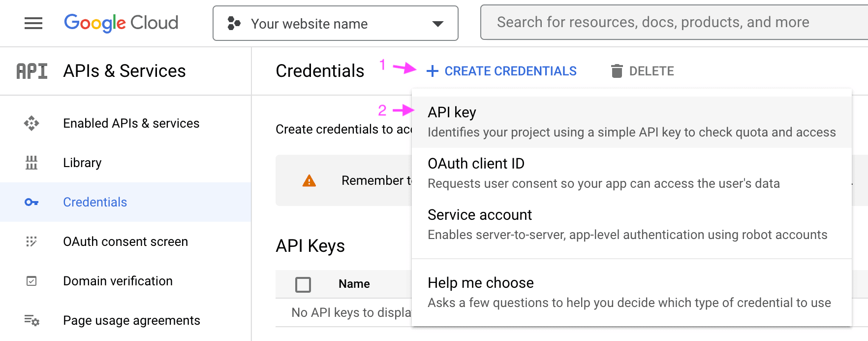The width and height of the screenshot is (868, 341).
Task: Click the orange warning triangle icon
Action: [x=309, y=181]
